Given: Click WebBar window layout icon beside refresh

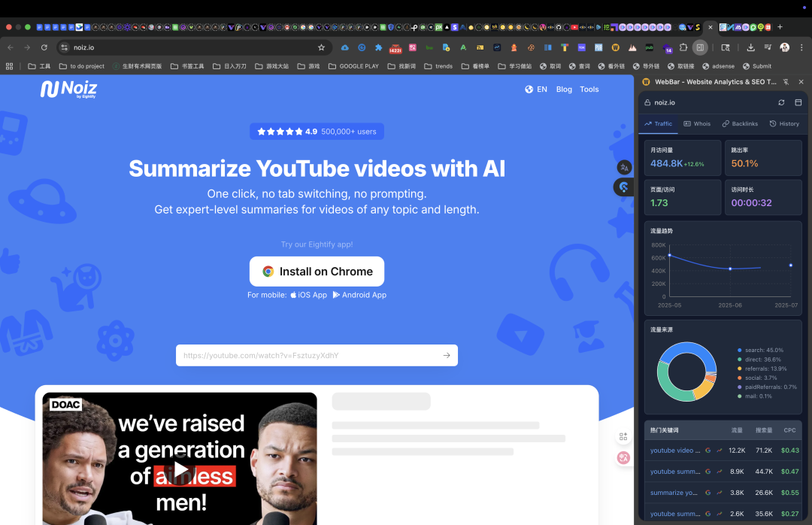Looking at the screenshot, I should coord(798,102).
